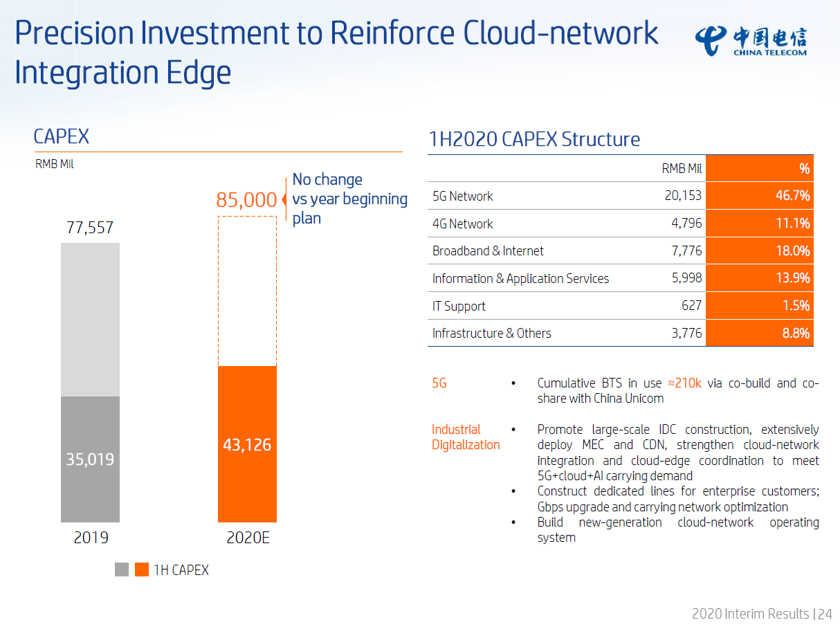Click the orange 43,126 bar segment
This screenshot has height=629, width=840.
(x=247, y=444)
